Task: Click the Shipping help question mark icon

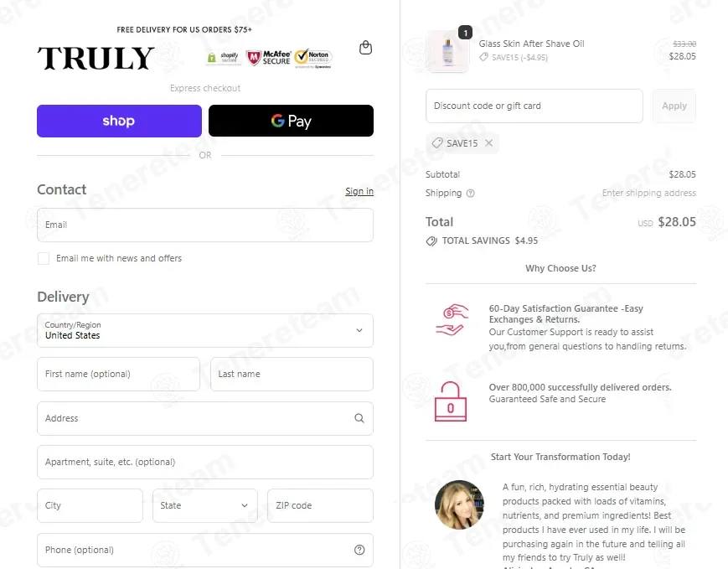Action: coord(470,194)
